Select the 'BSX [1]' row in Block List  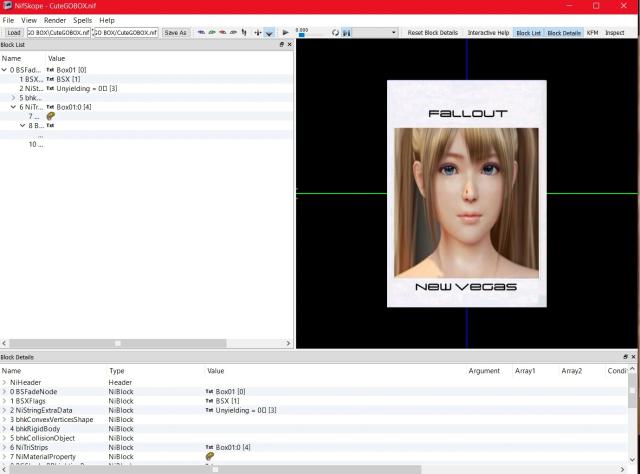(x=147, y=79)
